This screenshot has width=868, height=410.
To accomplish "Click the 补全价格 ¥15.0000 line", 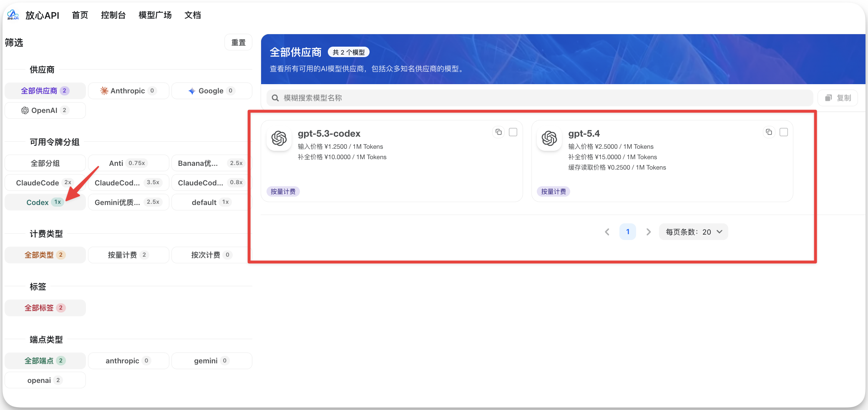I will 612,157.
